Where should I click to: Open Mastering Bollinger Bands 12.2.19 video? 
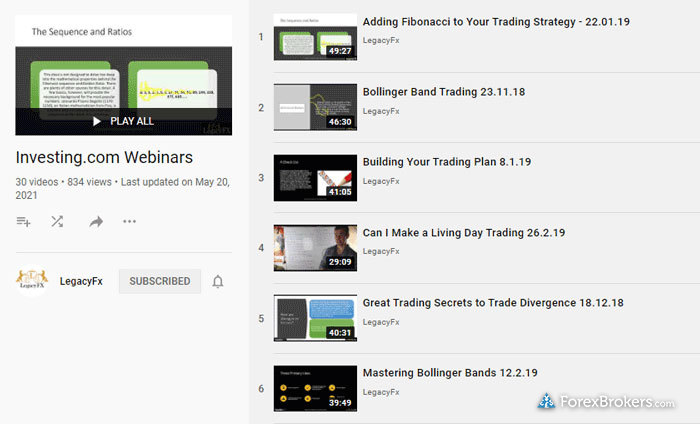click(x=450, y=373)
